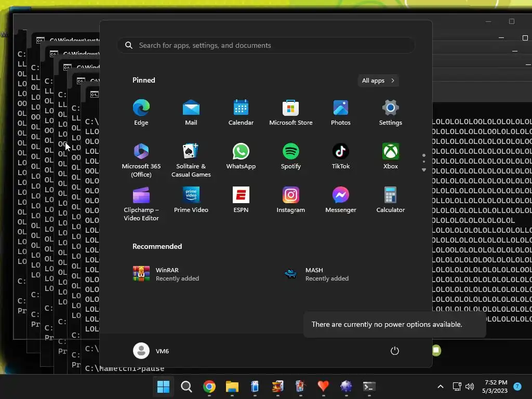
Task: Launch the Mail app
Action: (191, 113)
